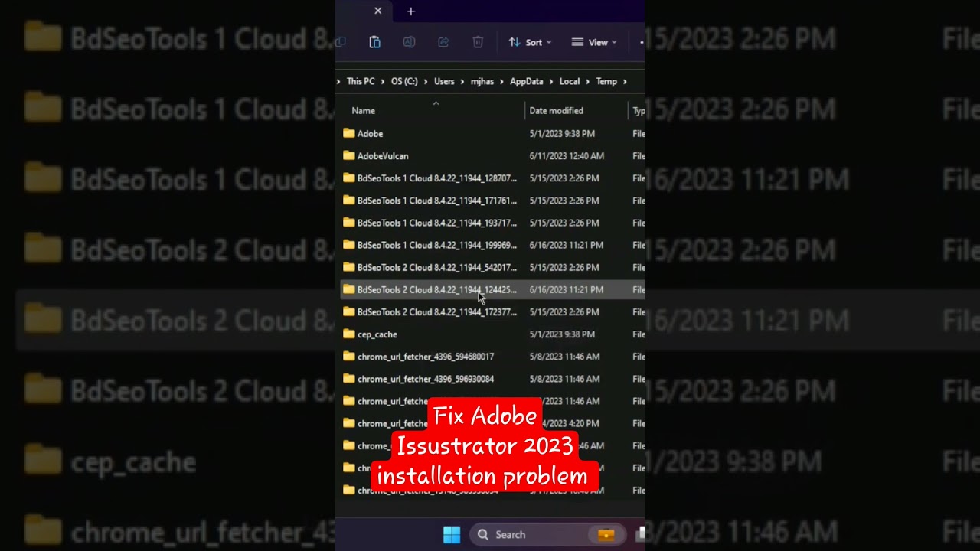This screenshot has width=980, height=551.
Task: Select the Adobe folder icon
Action: [349, 133]
